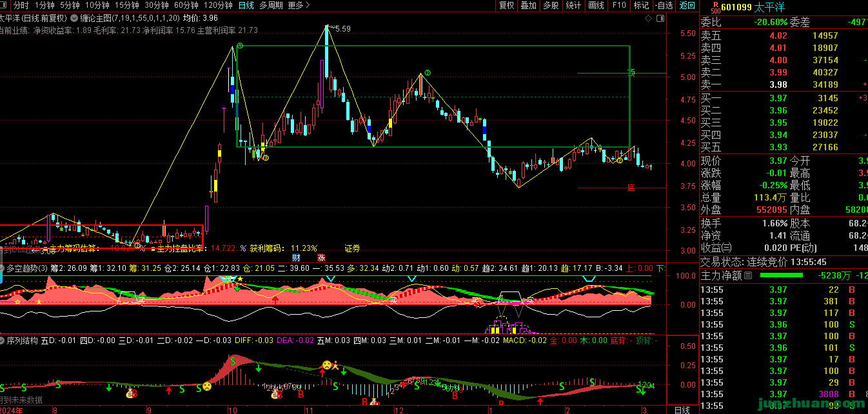
Task: Click the 主力净额 green bar
Action: (x=782, y=275)
